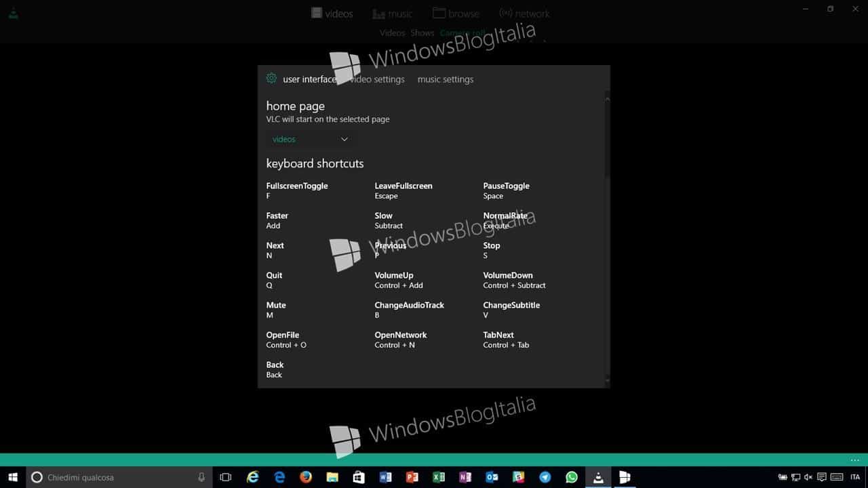Open Telegram from the taskbar
Viewport: 868px width, 488px height.
pyautogui.click(x=545, y=477)
